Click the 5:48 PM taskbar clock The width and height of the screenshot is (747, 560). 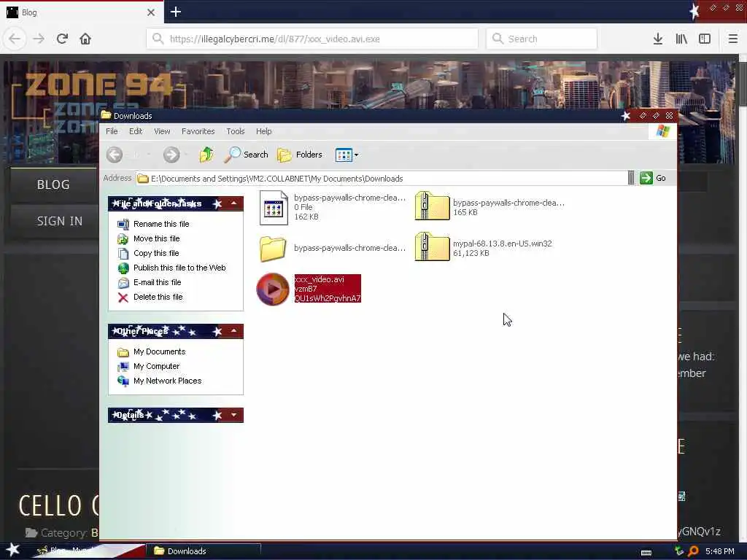pyautogui.click(x=720, y=551)
